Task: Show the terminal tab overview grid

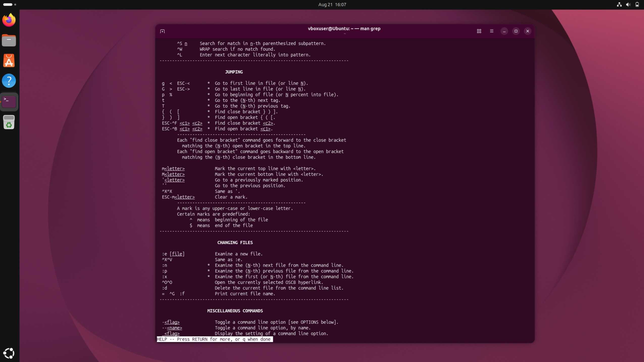Action: (479, 31)
